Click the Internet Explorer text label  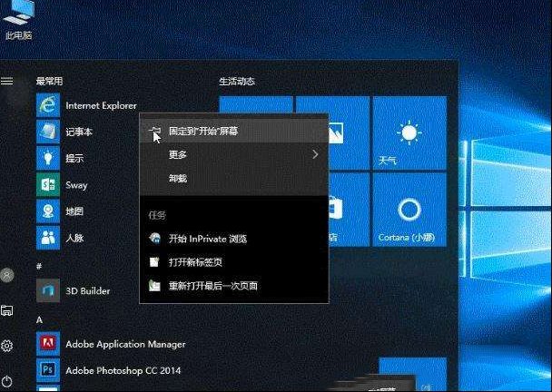(101, 105)
